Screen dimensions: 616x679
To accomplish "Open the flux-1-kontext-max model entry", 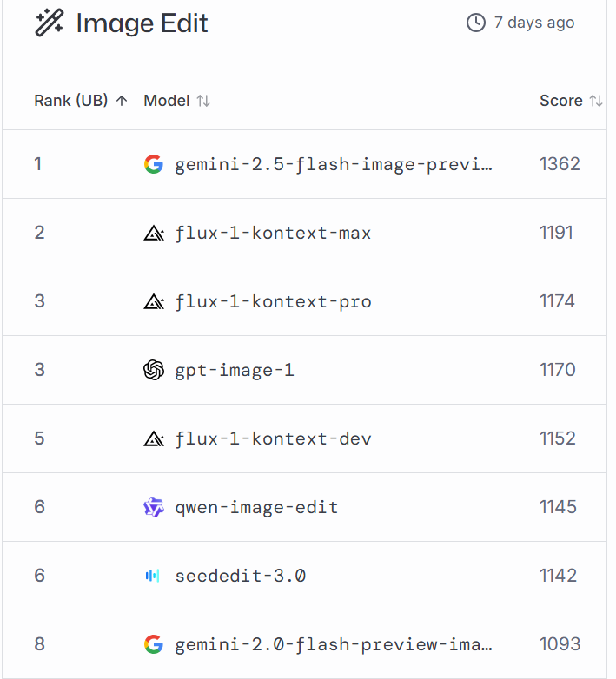I will [273, 233].
